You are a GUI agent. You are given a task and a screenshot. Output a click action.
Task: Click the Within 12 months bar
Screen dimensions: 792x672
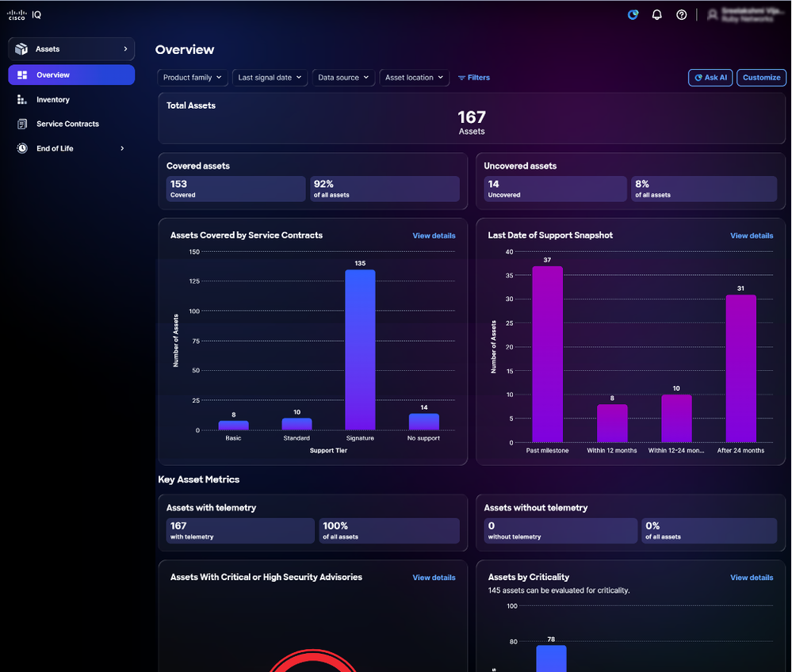612,424
